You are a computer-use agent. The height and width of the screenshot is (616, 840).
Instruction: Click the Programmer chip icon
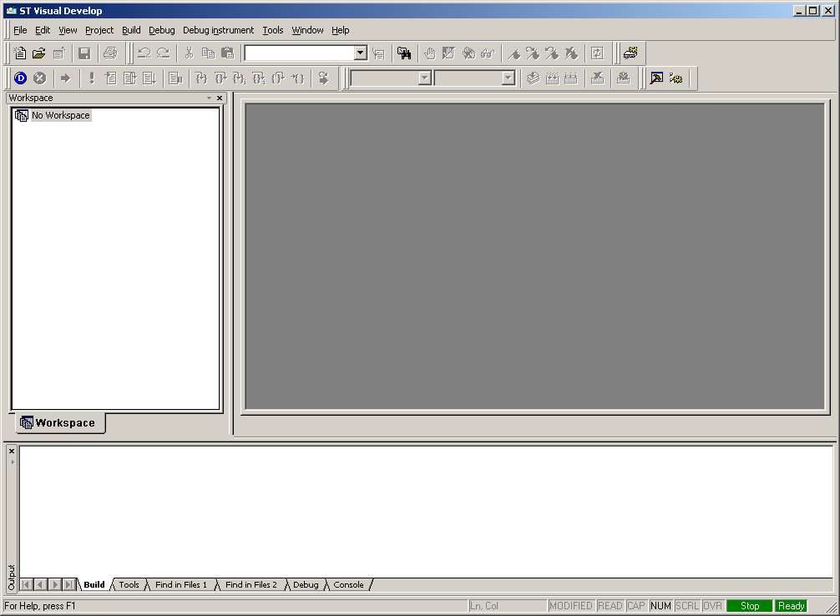[x=630, y=53]
